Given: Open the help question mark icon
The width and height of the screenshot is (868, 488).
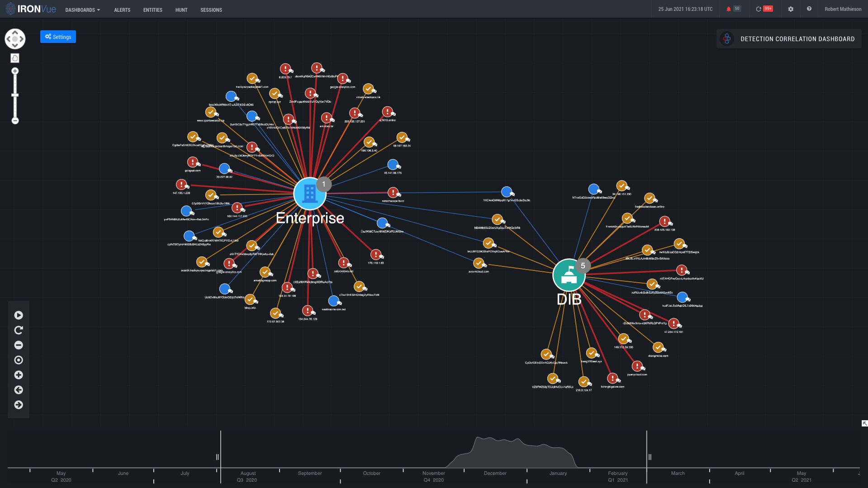Looking at the screenshot, I should 809,9.
